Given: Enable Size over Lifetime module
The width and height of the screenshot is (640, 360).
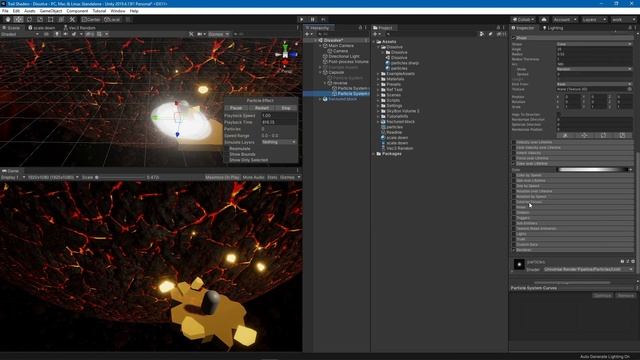Looking at the screenshot, I should click(514, 181).
